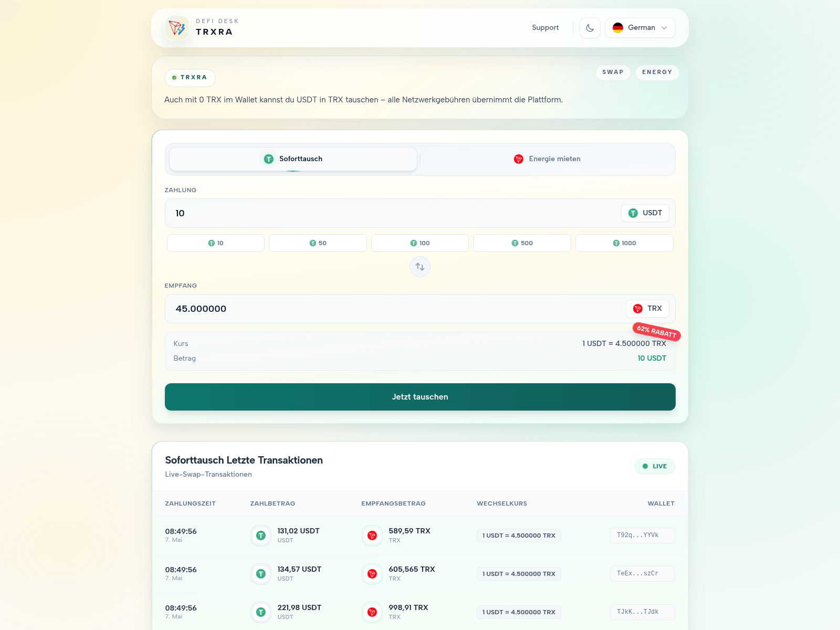Viewport: 840px width, 630px height.
Task: Click the TRON icon beside 589,59 TRX
Action: tap(372, 535)
